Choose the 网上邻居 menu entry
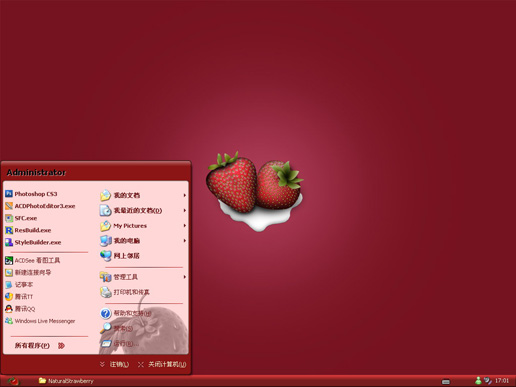 [x=143, y=256]
